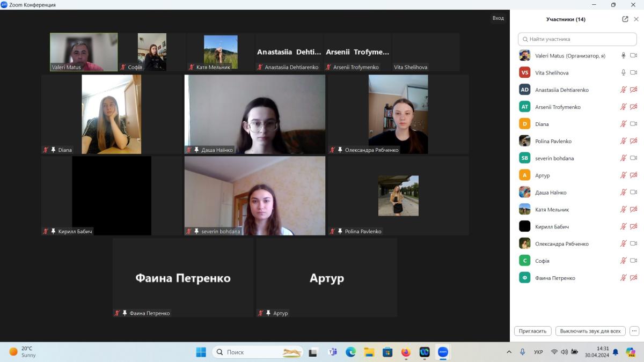
Task: Select Катя Мельник video thumbnail
Action: [221, 52]
